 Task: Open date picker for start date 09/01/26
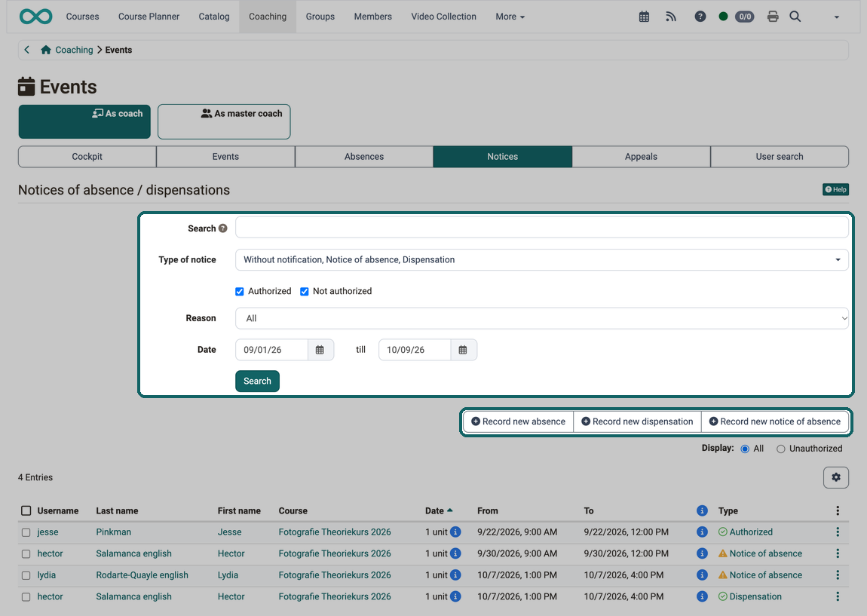[x=320, y=350]
